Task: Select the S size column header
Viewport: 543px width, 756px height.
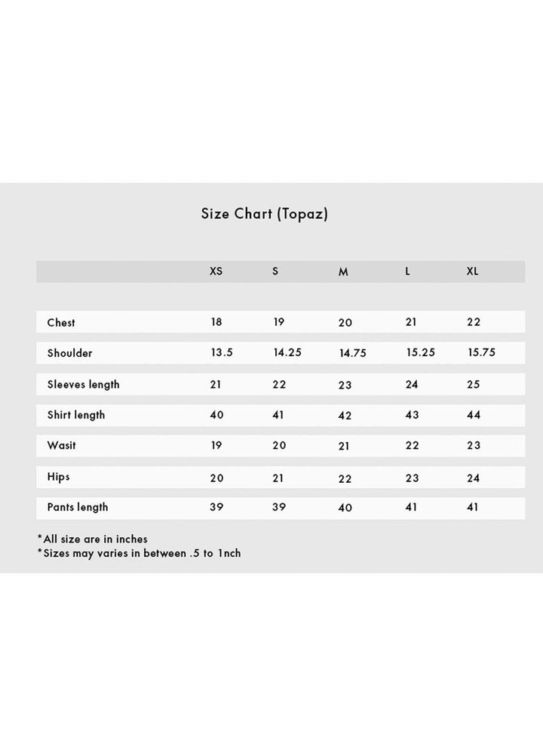Action: coord(275,272)
